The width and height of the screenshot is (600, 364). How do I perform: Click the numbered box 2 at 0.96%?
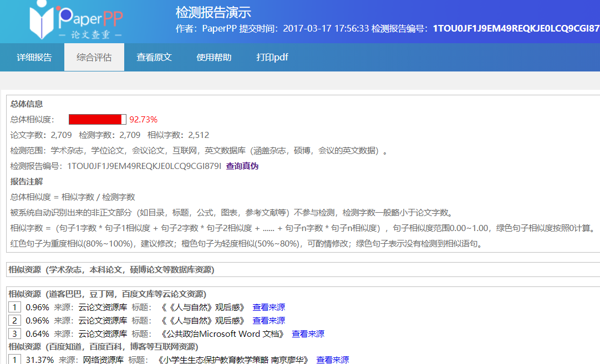tap(14, 321)
